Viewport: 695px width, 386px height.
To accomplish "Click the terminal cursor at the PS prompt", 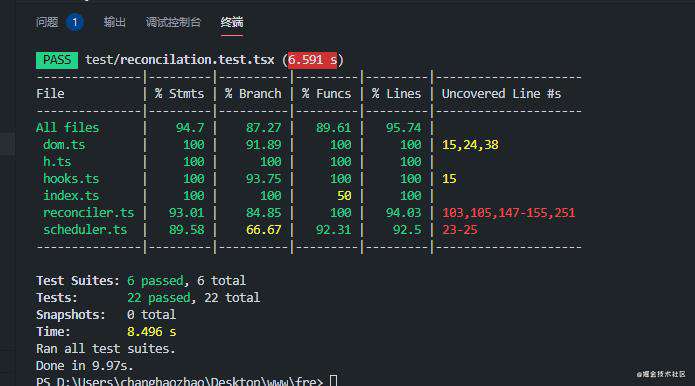I will 333,381.
